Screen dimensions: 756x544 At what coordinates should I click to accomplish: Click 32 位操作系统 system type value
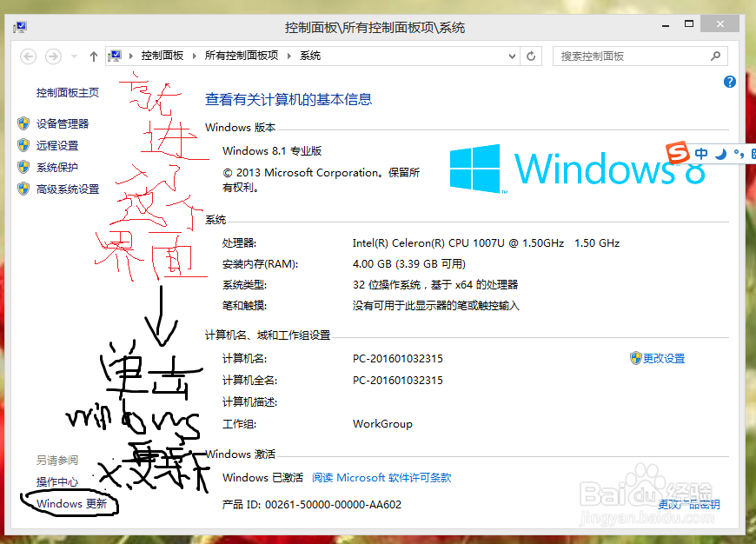coord(435,284)
